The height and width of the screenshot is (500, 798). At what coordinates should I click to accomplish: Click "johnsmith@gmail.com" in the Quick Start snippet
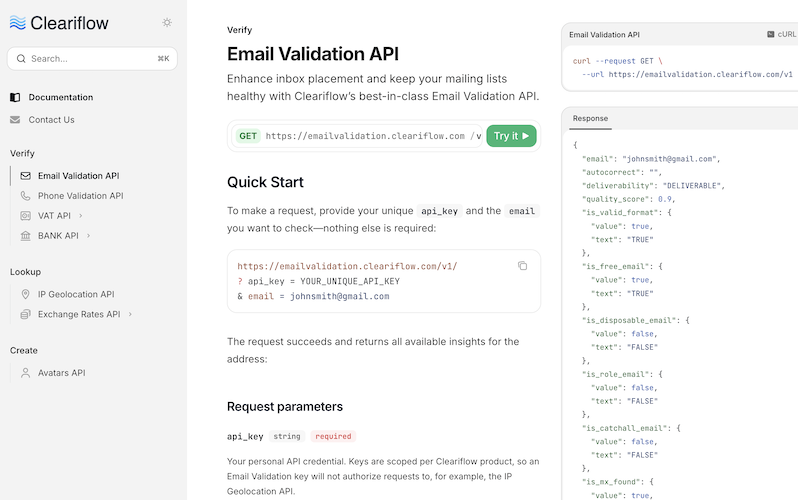tap(339, 296)
